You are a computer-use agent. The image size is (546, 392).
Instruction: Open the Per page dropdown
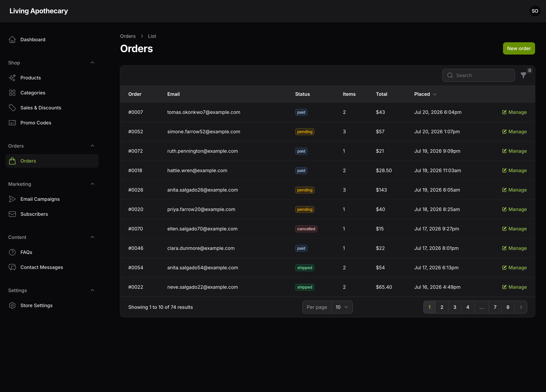342,307
